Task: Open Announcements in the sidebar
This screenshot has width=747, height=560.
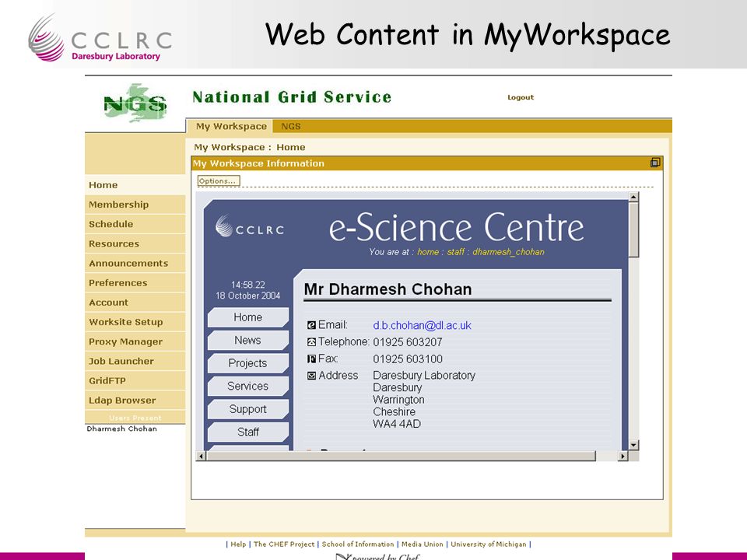Action: [135, 263]
